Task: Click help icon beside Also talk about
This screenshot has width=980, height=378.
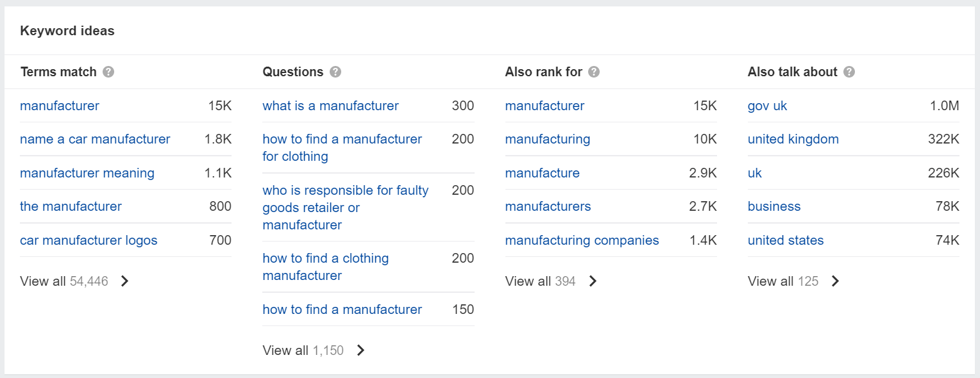Action: [x=849, y=72]
